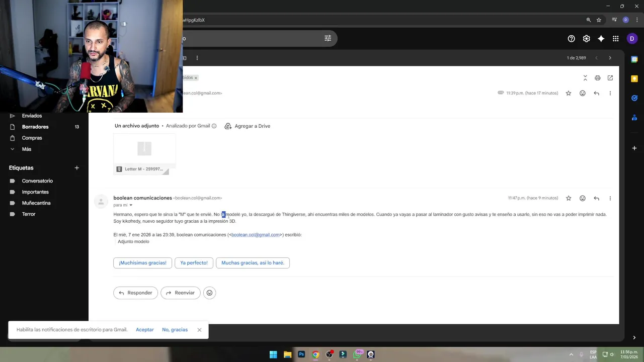Click Chrome's zoom magnifier icon
Image resolution: width=644 pixels, height=362 pixels.
pos(588,20)
